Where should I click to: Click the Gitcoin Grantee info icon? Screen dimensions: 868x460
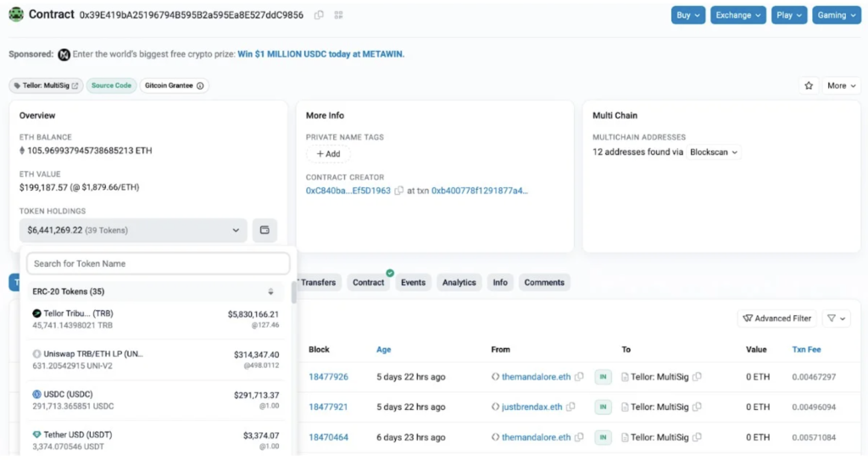[x=200, y=86]
